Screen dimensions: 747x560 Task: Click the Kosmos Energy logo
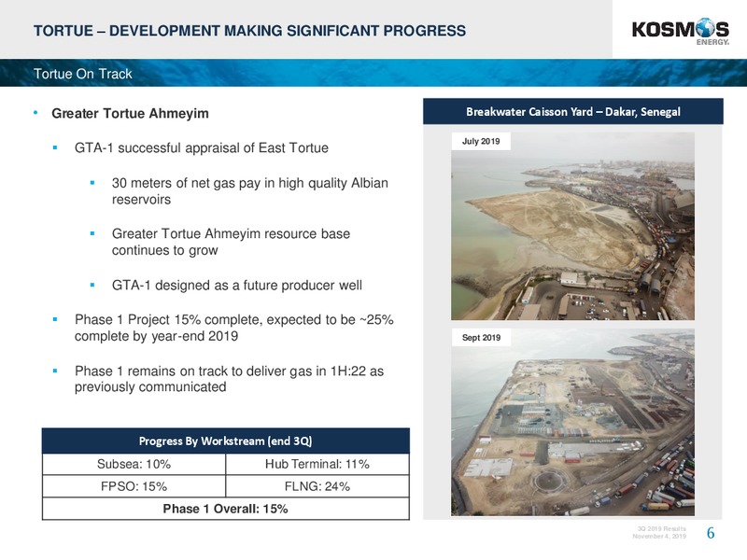(681, 32)
